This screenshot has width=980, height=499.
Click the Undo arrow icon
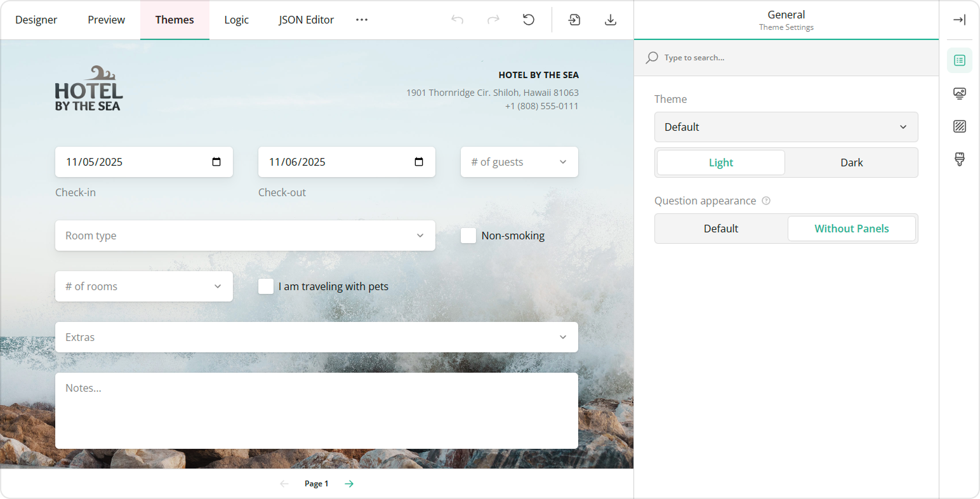(x=456, y=20)
